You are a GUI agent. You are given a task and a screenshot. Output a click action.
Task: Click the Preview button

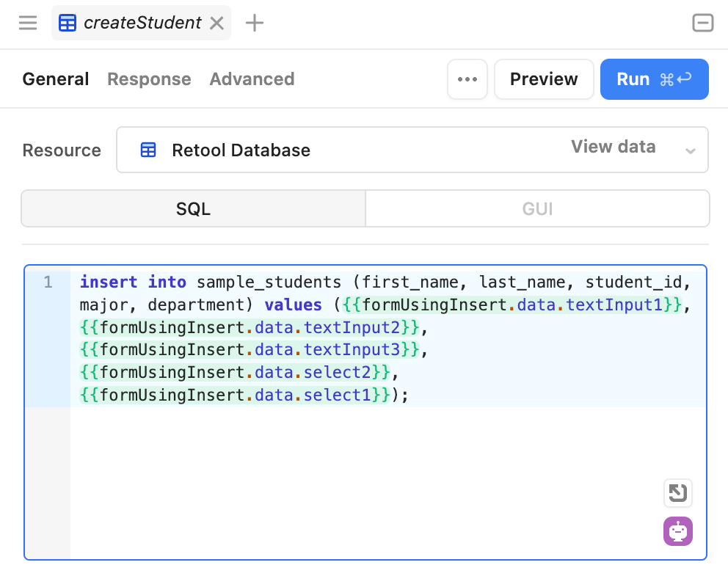544,79
